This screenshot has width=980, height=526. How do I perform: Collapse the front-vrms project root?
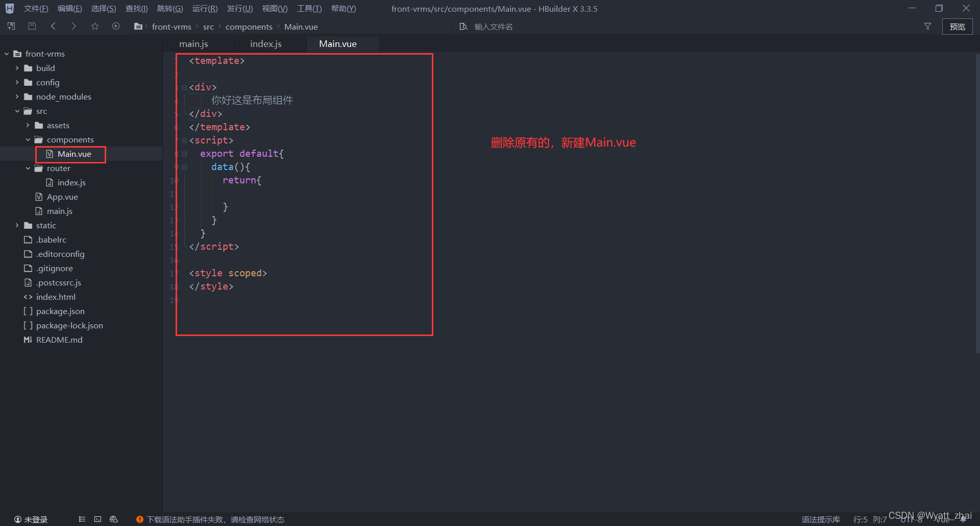[x=7, y=54]
